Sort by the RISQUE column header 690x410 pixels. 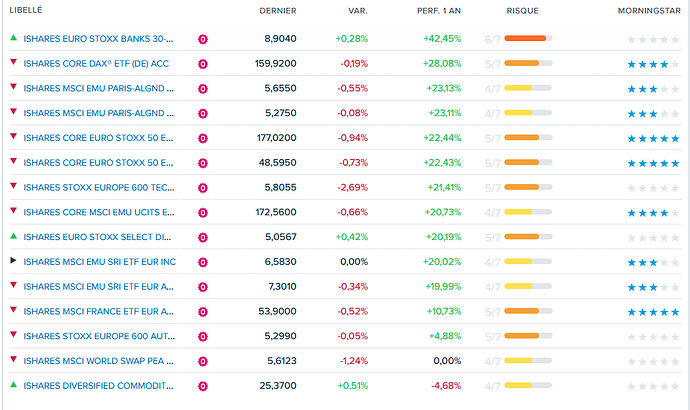(x=522, y=11)
